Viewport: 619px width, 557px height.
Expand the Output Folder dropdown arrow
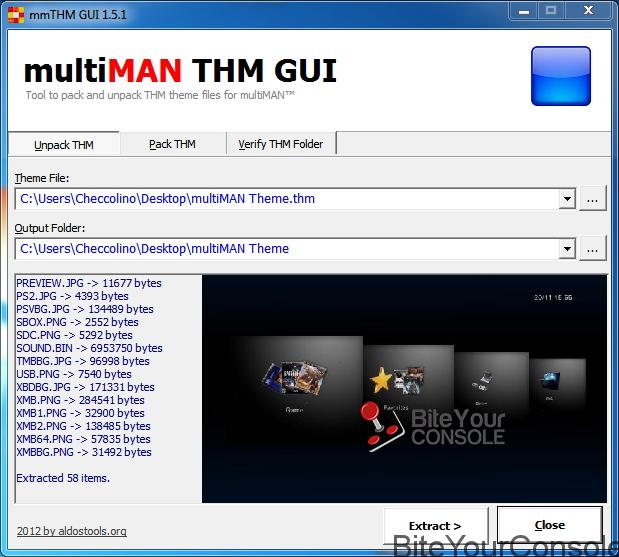[x=567, y=249]
